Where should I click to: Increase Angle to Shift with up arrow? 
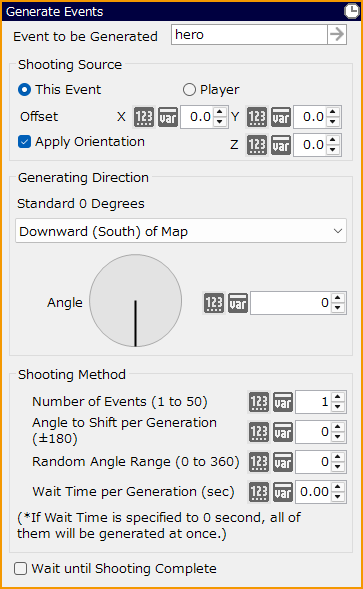point(338,427)
